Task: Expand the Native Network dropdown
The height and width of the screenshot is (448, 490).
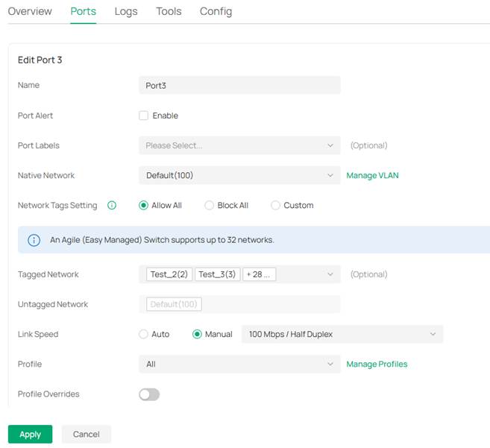Action: 239,175
